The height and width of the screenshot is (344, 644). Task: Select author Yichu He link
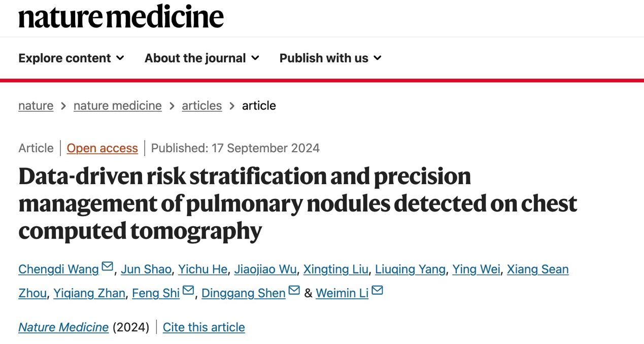202,269
